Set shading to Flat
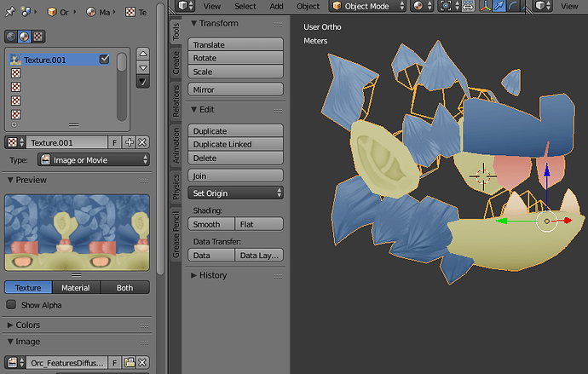The width and height of the screenshot is (588, 374). coord(259,224)
